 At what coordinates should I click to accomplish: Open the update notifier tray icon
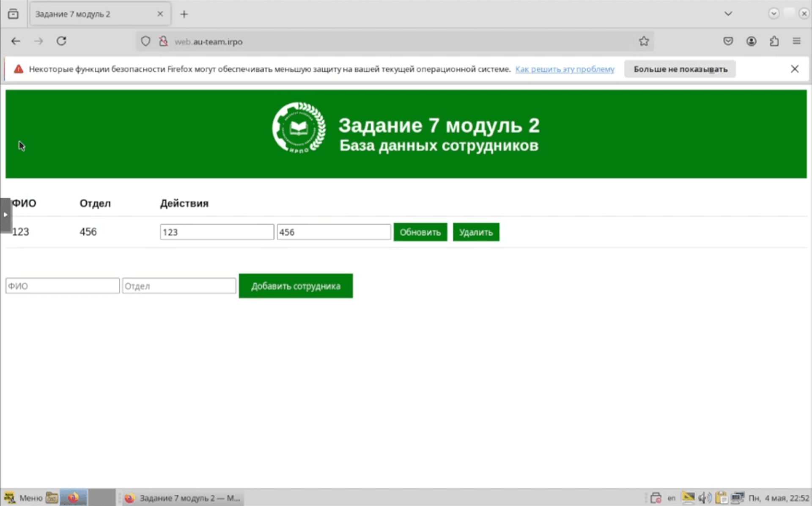656,498
